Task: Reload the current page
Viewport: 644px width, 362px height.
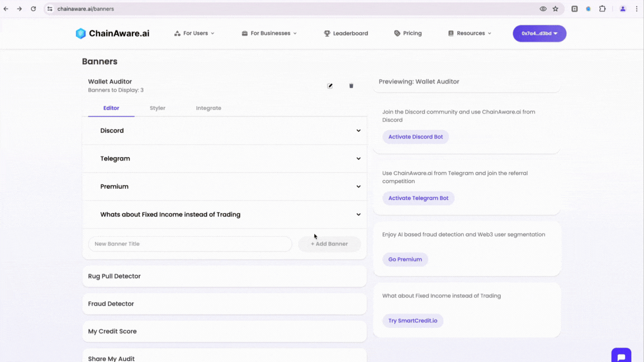Action: [34, 8]
